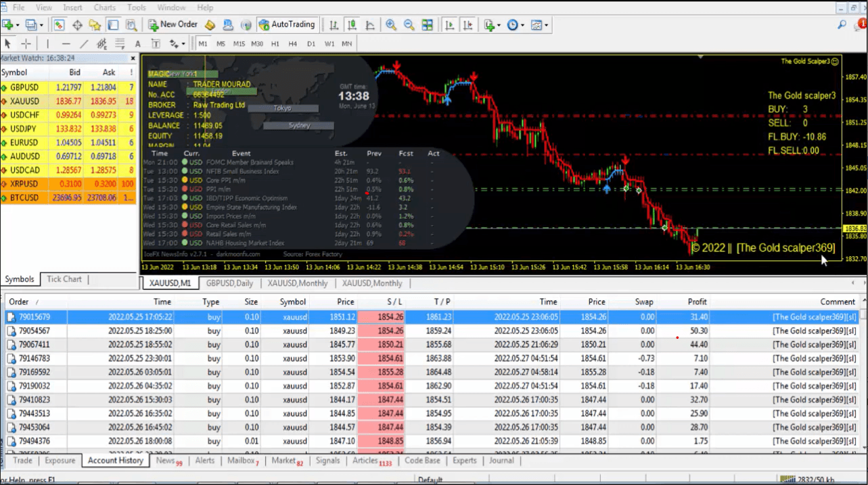Open the Templates icon
Viewport: 868px width, 485px height.
(x=536, y=25)
